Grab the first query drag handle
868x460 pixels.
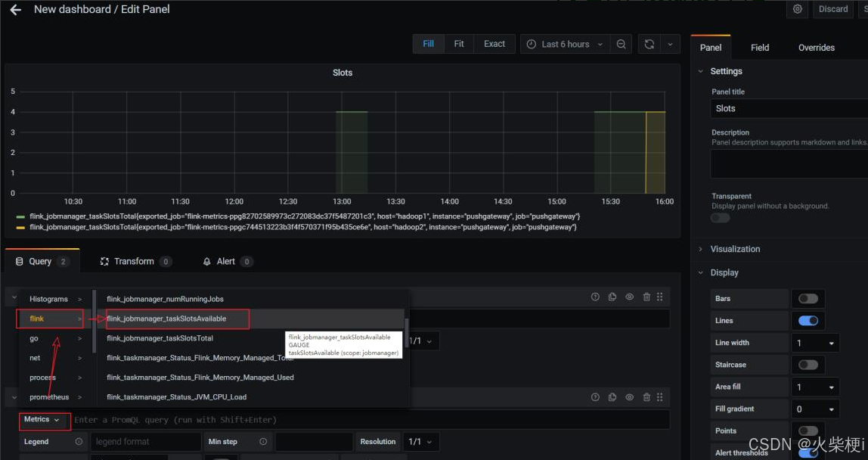coord(660,297)
